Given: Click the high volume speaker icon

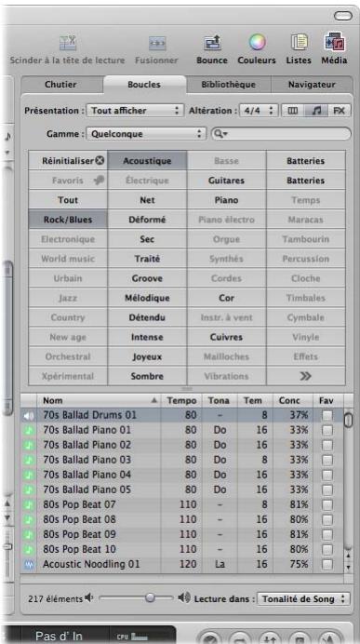Looking at the screenshot, I should [x=183, y=598].
